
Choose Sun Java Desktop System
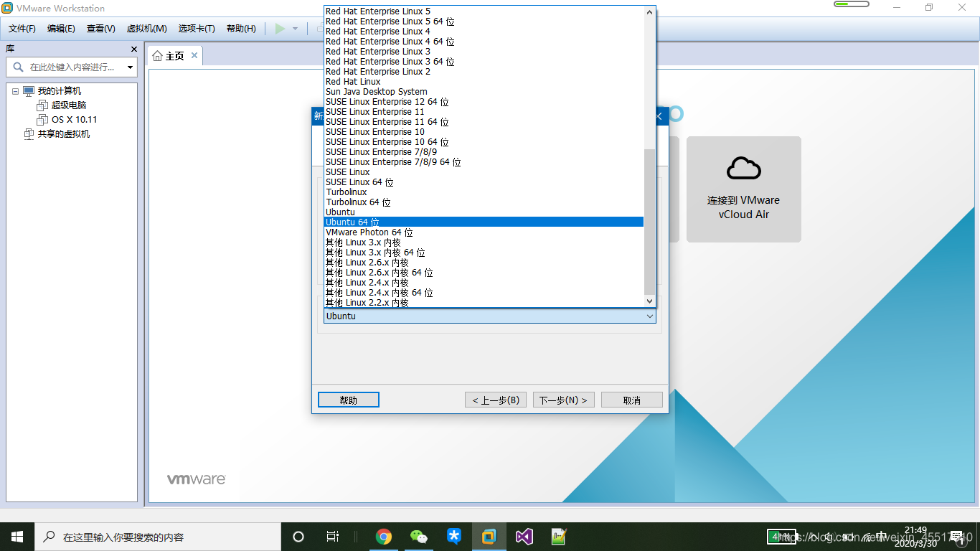(x=484, y=92)
